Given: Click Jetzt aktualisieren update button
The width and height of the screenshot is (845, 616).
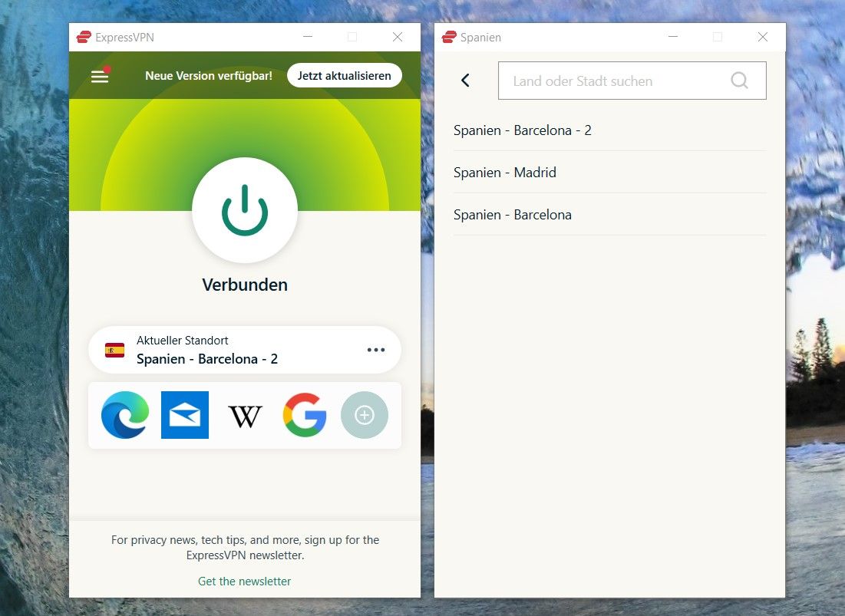Looking at the screenshot, I should pyautogui.click(x=345, y=75).
